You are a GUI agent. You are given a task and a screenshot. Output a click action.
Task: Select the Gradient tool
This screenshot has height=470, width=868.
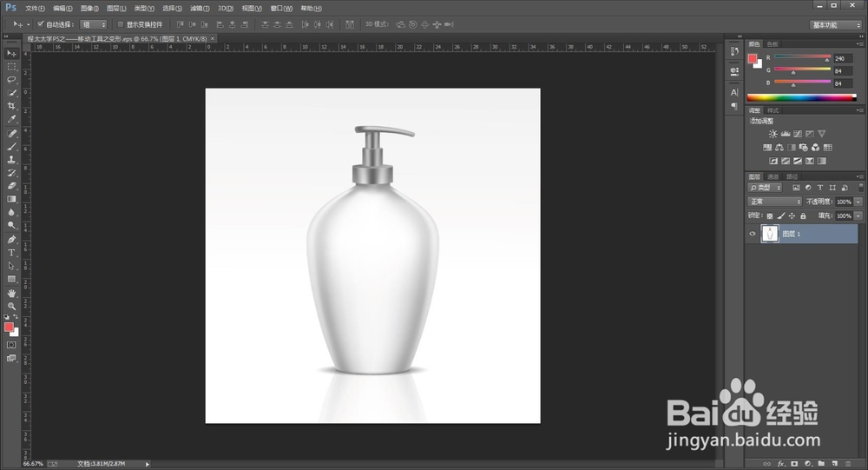[x=11, y=199]
